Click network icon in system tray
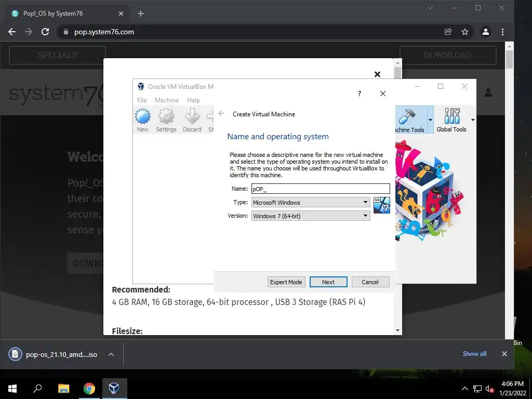 477,389
